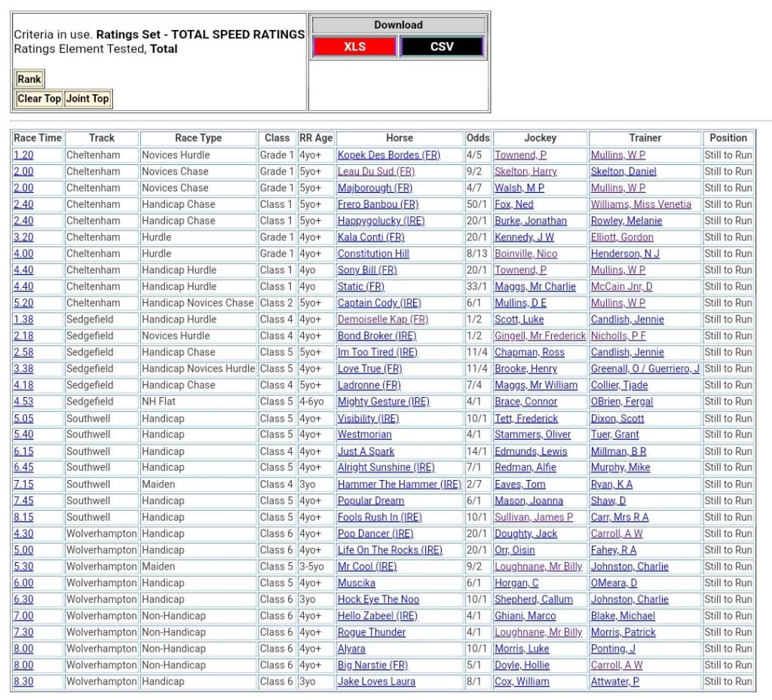Click trainer Greenall, O / Guerriero, J
Viewport: 772px width, 700px height.
[645, 369]
